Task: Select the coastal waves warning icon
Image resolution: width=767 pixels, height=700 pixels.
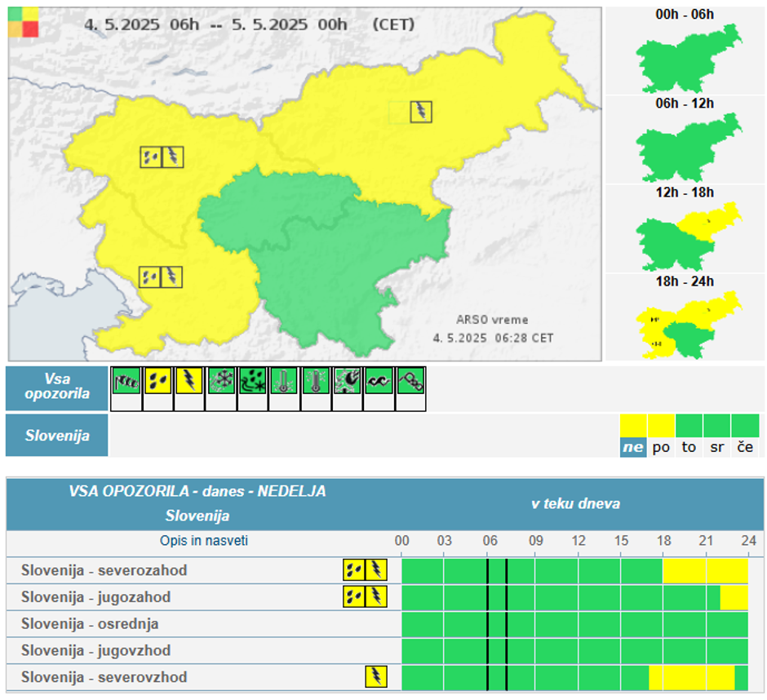Action: click(379, 381)
